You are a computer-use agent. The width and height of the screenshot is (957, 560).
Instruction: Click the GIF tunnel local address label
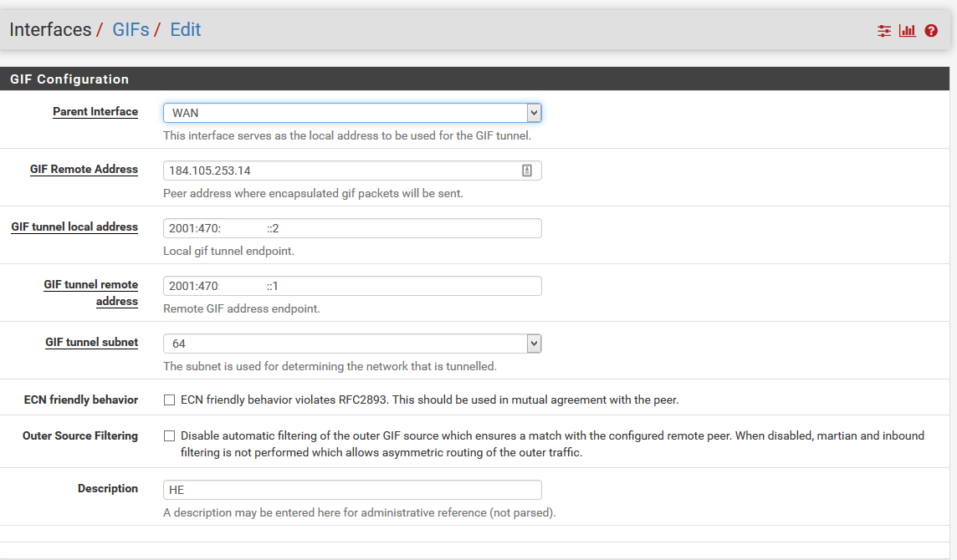pos(74,227)
